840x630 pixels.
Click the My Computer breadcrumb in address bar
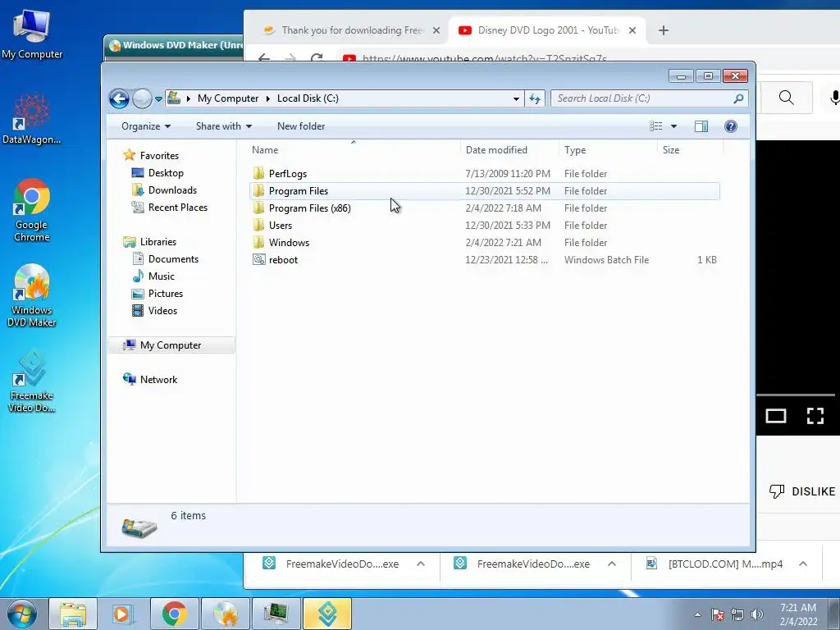coord(228,98)
